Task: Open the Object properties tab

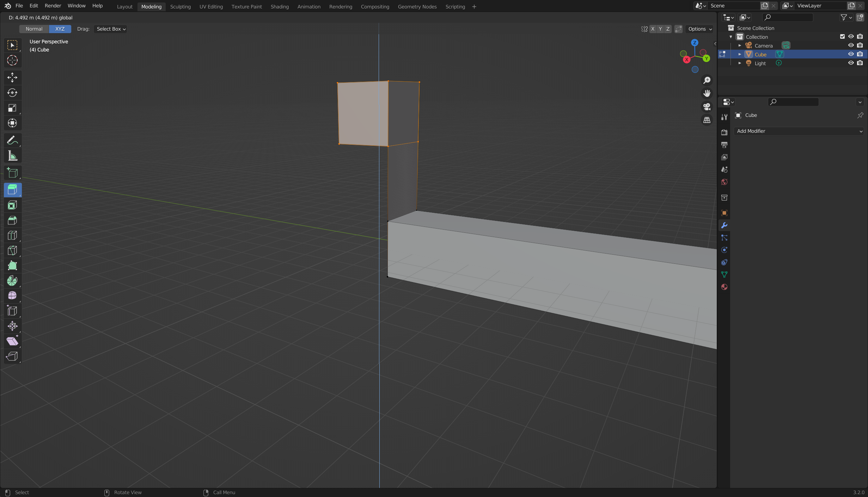Action: tap(724, 213)
